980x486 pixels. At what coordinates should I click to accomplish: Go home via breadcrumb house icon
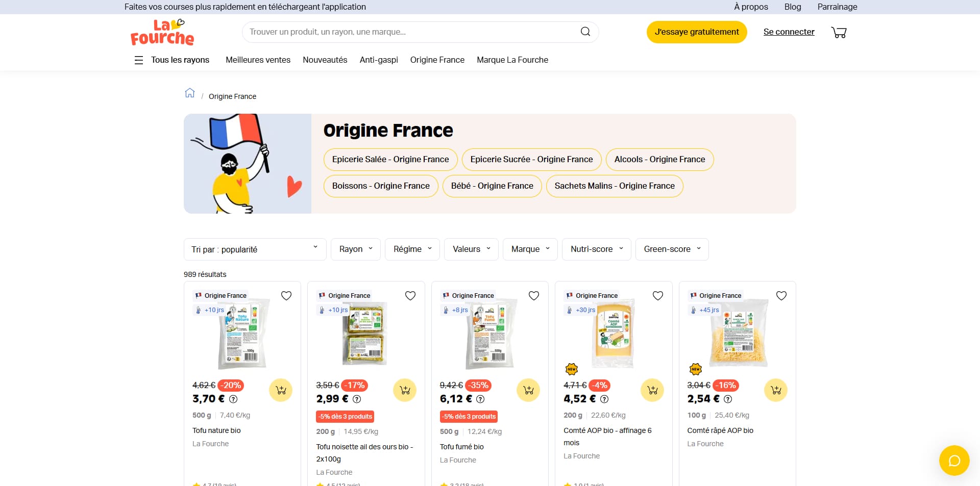tap(190, 93)
